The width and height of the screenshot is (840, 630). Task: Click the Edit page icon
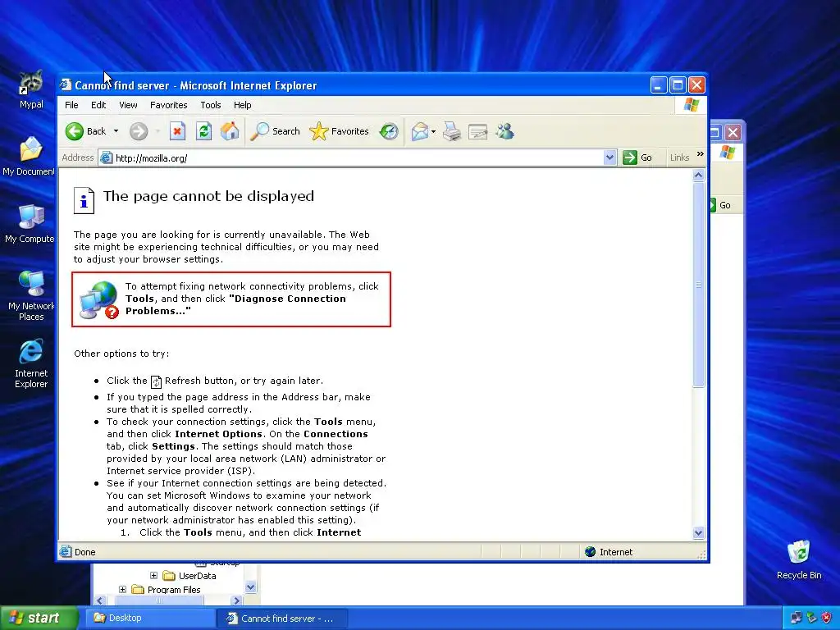pyautogui.click(x=478, y=131)
